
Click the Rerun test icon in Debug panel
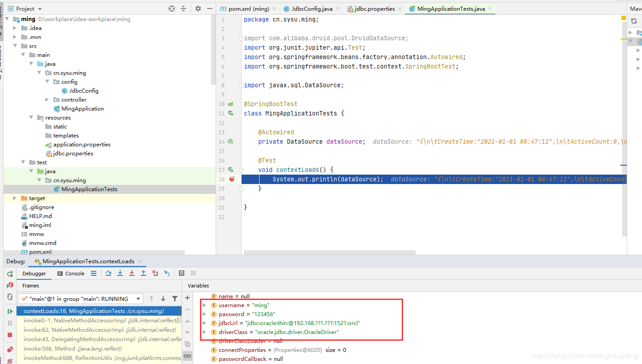pyautogui.click(x=10, y=274)
